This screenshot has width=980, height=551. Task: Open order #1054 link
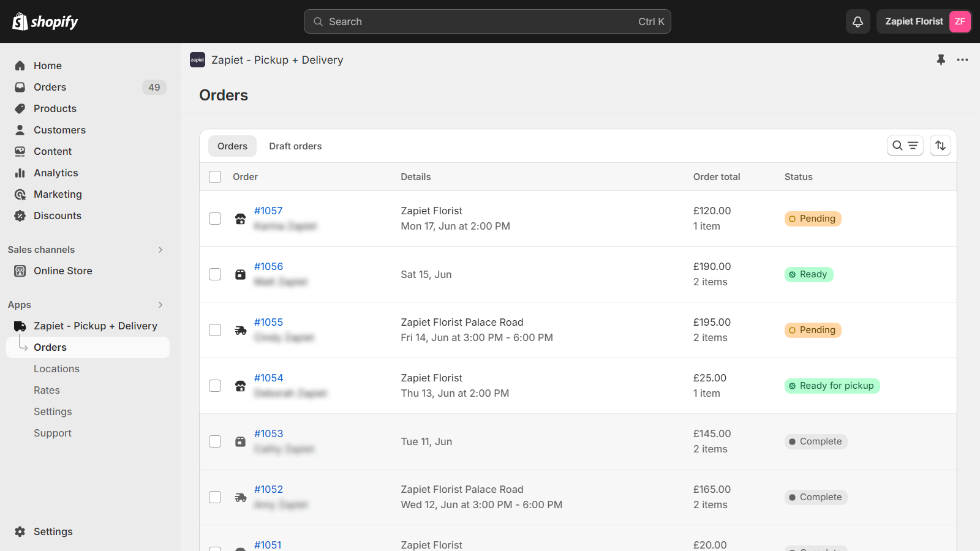(268, 378)
